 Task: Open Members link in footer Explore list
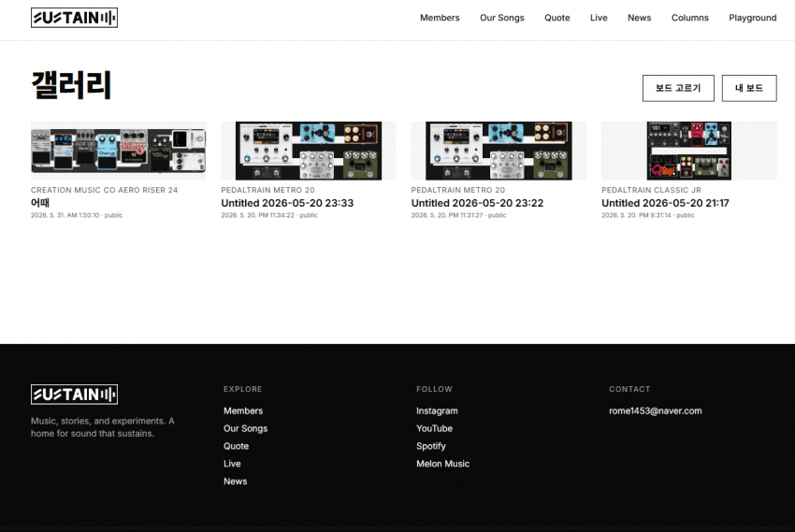(243, 410)
